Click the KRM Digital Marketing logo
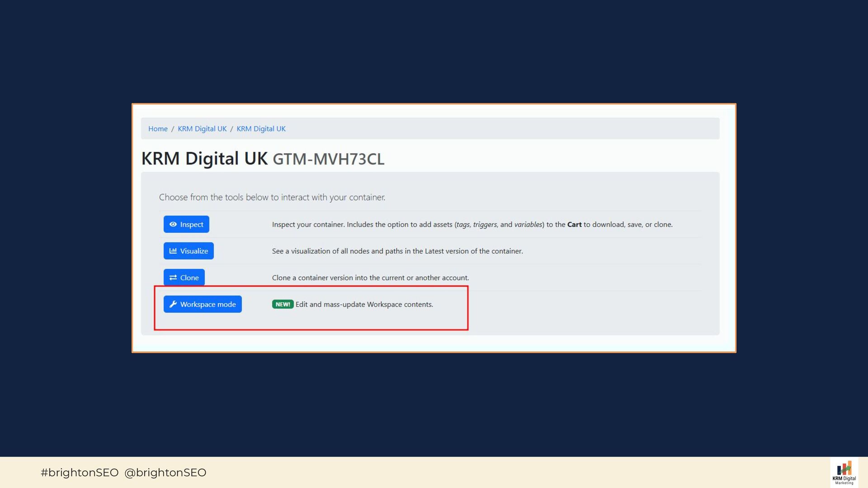Image resolution: width=868 pixels, height=488 pixels. pyautogui.click(x=844, y=473)
